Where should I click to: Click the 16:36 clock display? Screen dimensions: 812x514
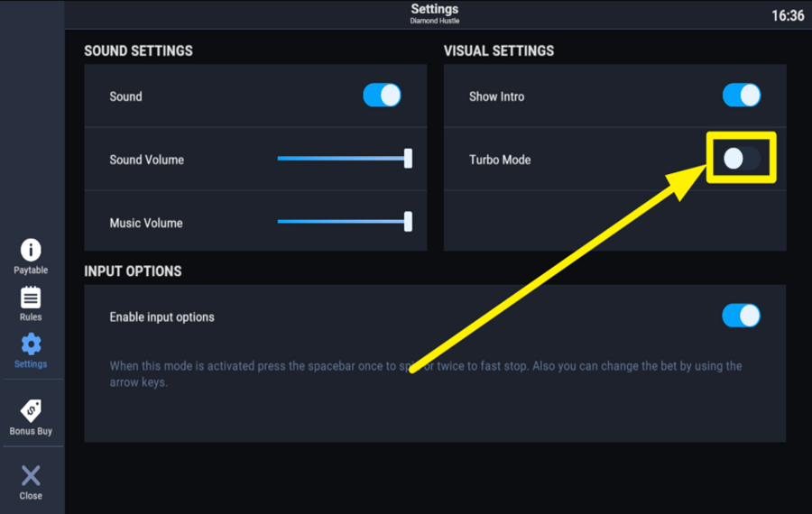tap(788, 15)
